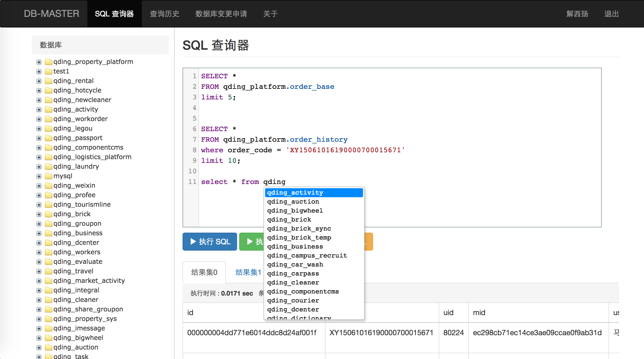
Task: Switch to the 结果集0 tab
Action: (204, 272)
